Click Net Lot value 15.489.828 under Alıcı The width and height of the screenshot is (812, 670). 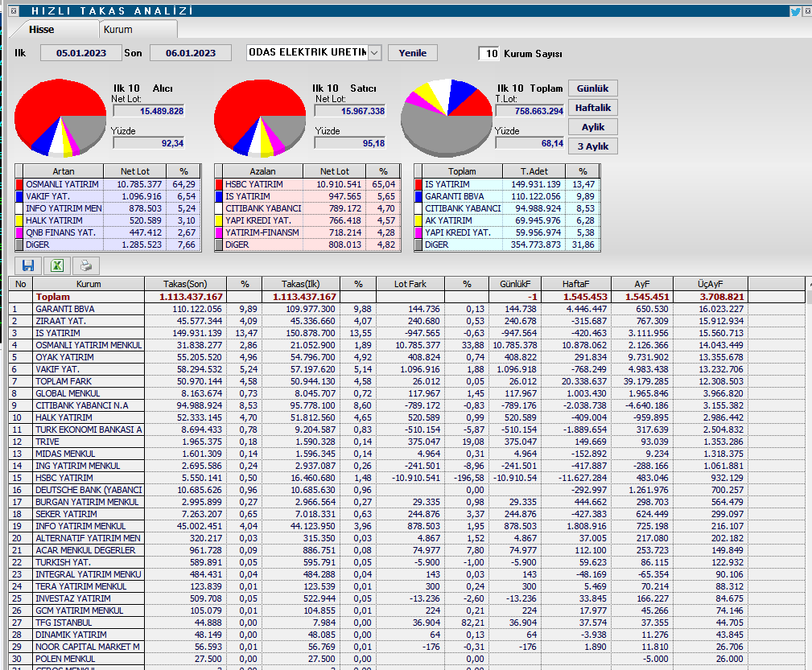(x=149, y=111)
